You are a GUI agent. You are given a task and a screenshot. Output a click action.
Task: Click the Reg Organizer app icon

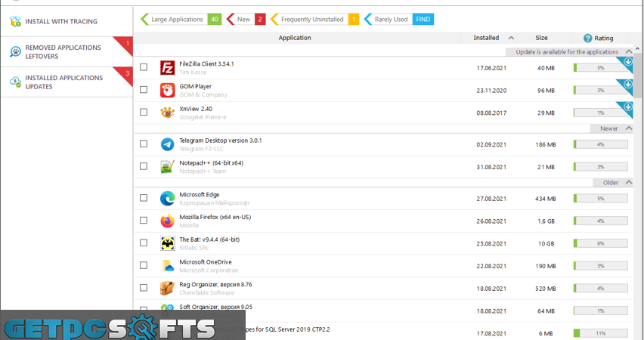click(167, 289)
